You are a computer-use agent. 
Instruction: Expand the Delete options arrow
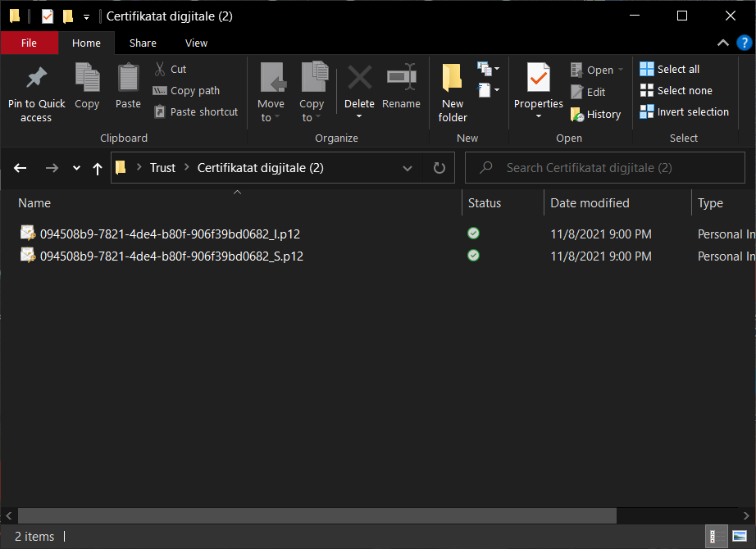coord(359,116)
